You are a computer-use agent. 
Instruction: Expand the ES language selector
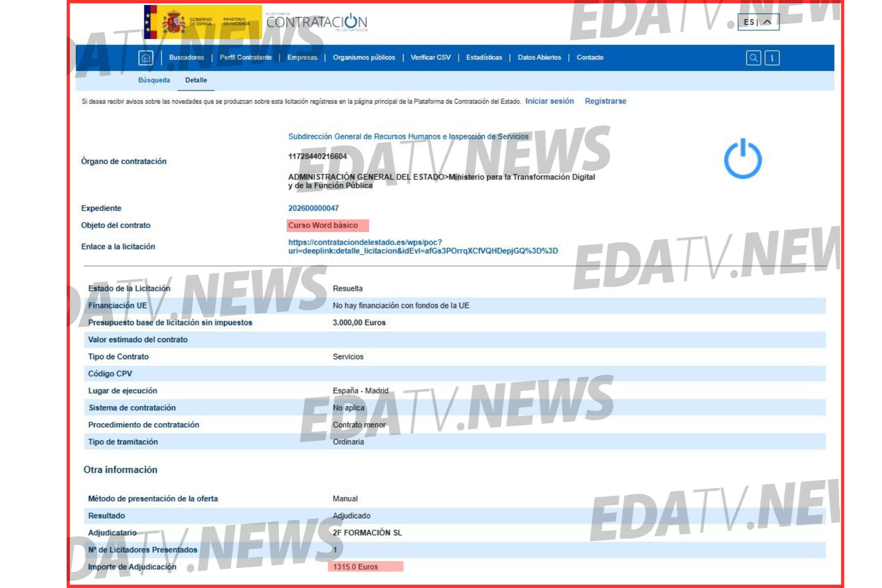click(x=758, y=22)
